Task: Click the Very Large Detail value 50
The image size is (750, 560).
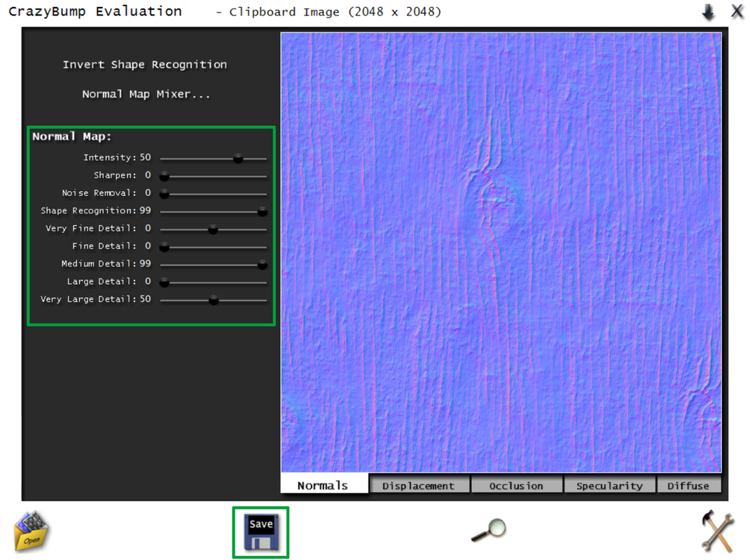Action: click(146, 299)
